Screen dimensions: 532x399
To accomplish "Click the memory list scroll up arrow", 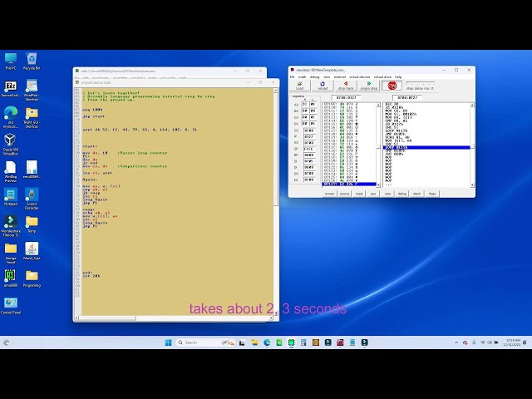I will pos(378,106).
